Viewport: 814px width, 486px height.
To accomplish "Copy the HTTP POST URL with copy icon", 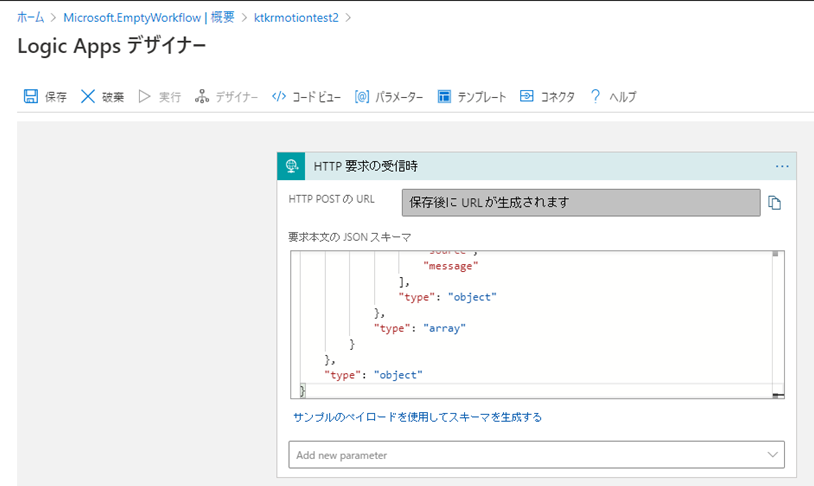I will [x=775, y=203].
